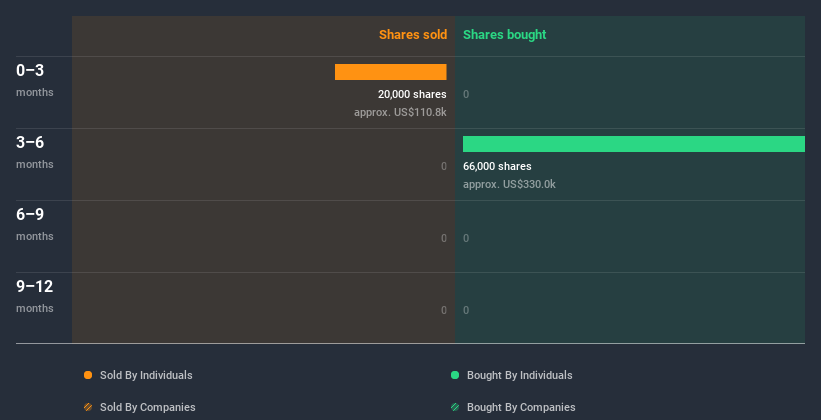The height and width of the screenshot is (420, 821).
Task: Click the zero bought value in 9–12 months row
Action: (466, 310)
